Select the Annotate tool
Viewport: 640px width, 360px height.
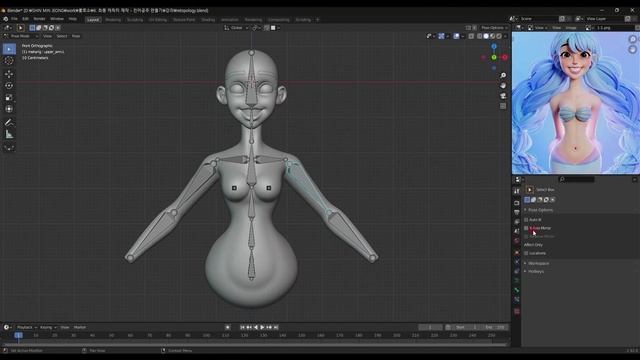[9, 122]
